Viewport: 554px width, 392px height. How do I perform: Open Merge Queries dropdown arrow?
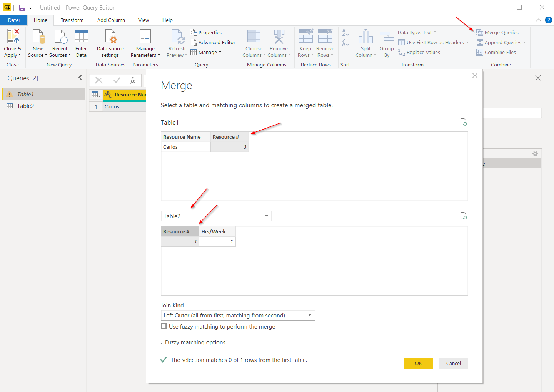point(522,32)
